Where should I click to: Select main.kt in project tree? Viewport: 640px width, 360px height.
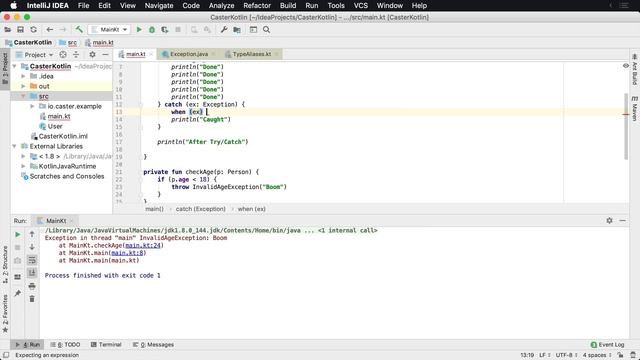59,116
